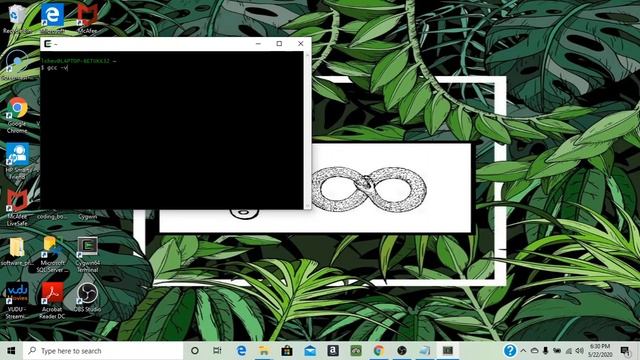
Task: Click the microphone icon in the system tray
Action: (x=546, y=351)
